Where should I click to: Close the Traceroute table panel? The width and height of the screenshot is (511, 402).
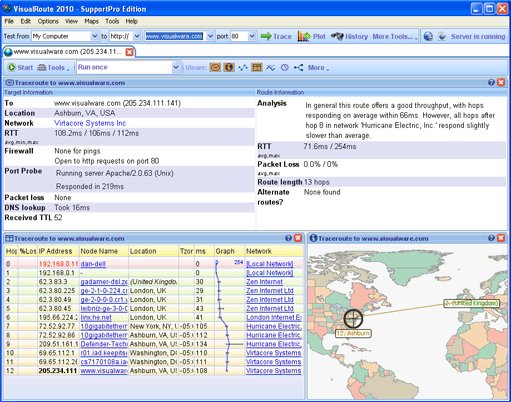[298, 238]
